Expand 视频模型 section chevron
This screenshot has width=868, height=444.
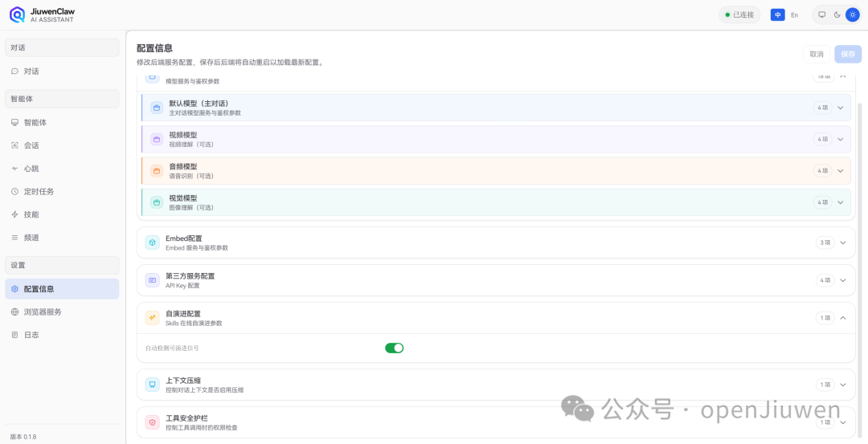[841, 140]
